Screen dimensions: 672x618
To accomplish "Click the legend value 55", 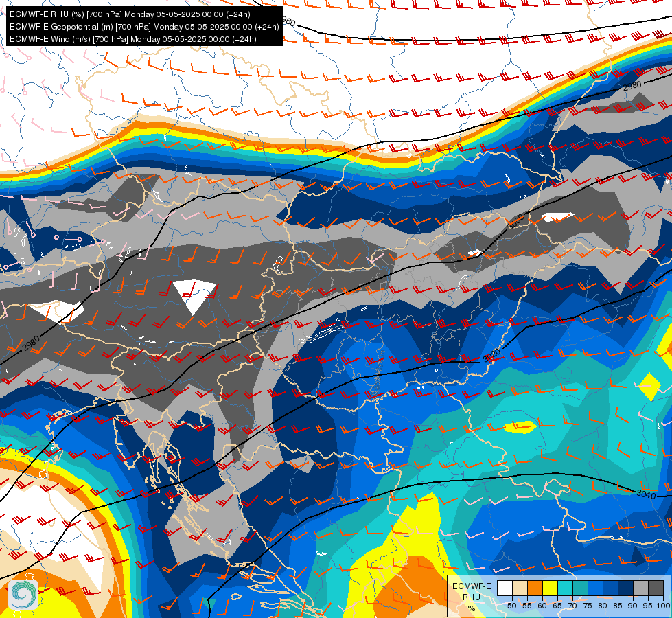I will pos(526,606).
